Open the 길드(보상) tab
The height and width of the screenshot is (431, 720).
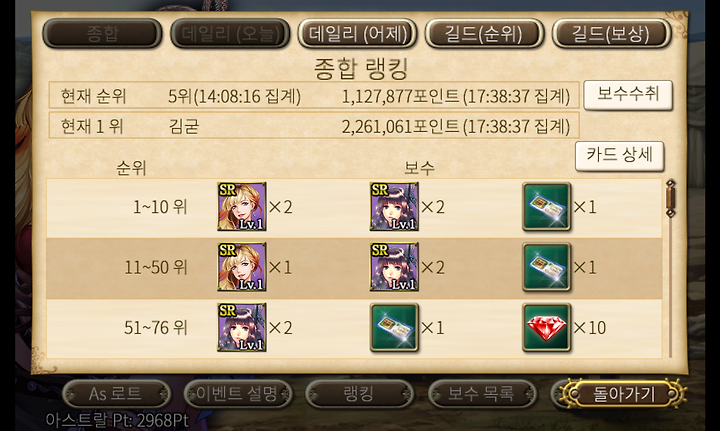coord(612,34)
